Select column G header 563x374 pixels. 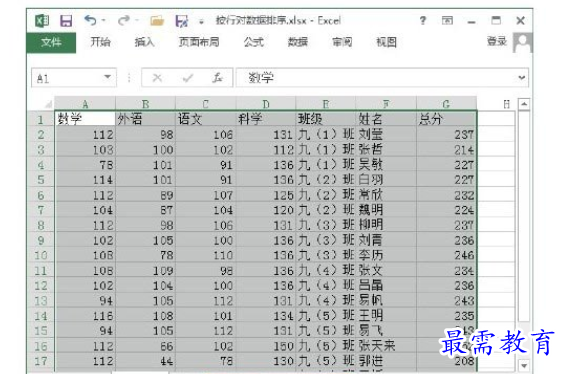pyautogui.click(x=446, y=104)
